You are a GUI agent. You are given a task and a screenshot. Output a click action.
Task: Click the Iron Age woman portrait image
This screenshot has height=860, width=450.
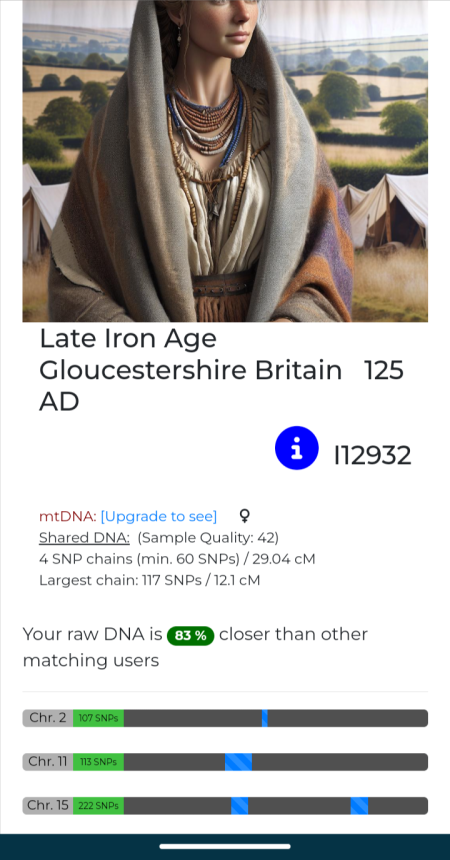pos(225,161)
